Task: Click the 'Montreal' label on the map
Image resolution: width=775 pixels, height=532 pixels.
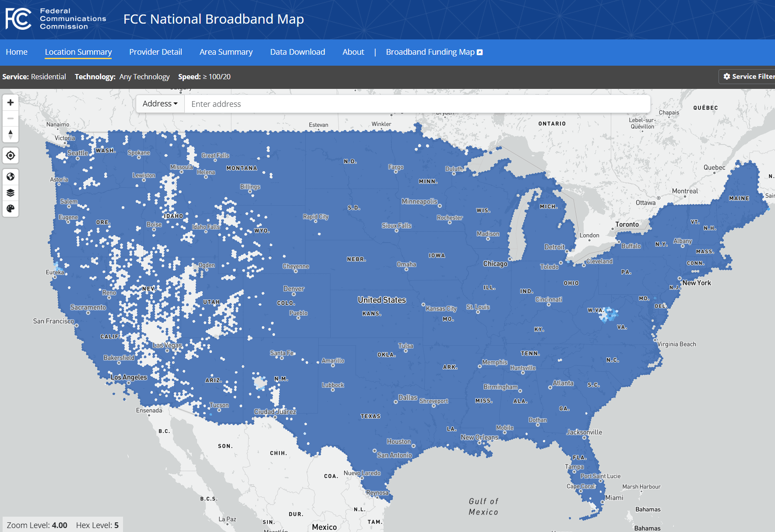Action: coord(685,191)
